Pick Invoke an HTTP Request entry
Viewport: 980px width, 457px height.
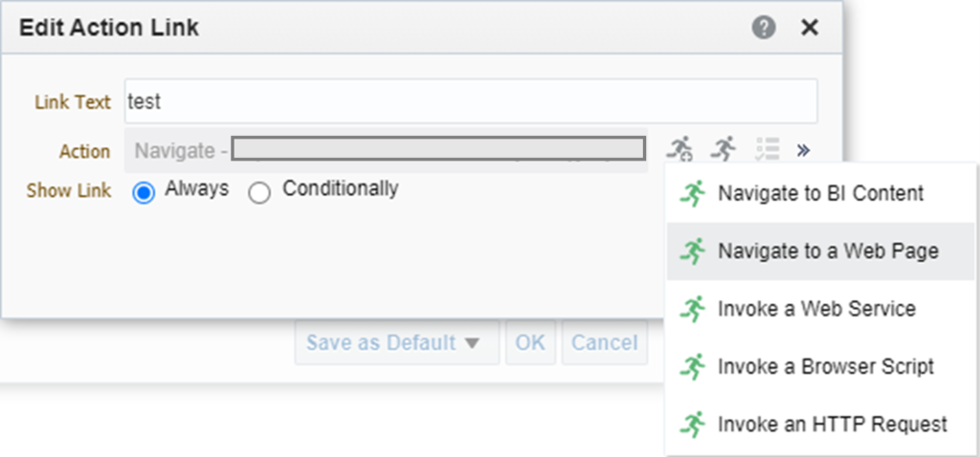[x=820, y=424]
